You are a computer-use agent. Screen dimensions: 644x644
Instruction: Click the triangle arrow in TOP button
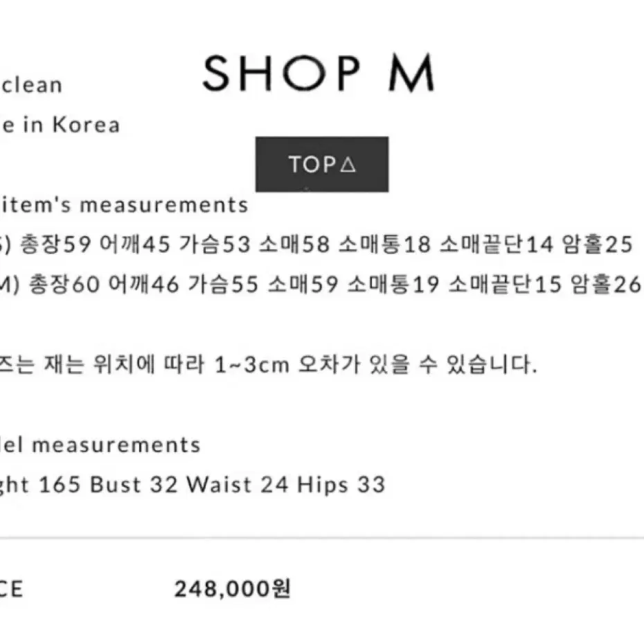pos(348,164)
